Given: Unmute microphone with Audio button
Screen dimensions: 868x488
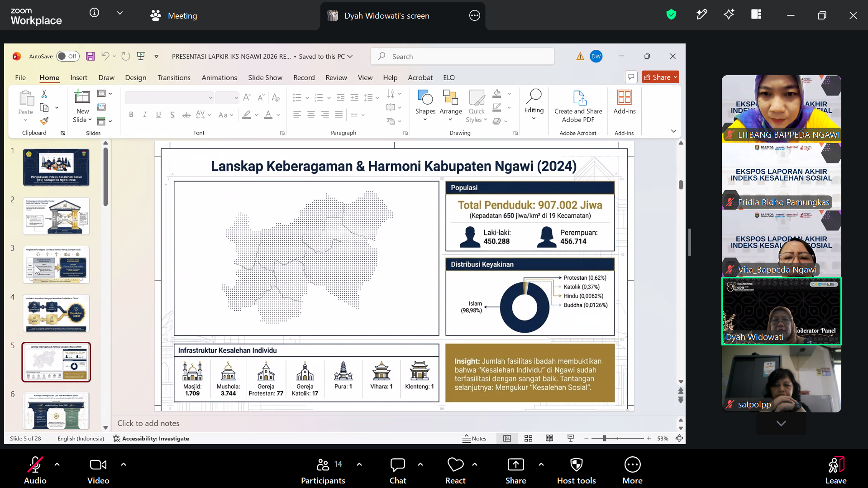Looking at the screenshot, I should [x=35, y=471].
